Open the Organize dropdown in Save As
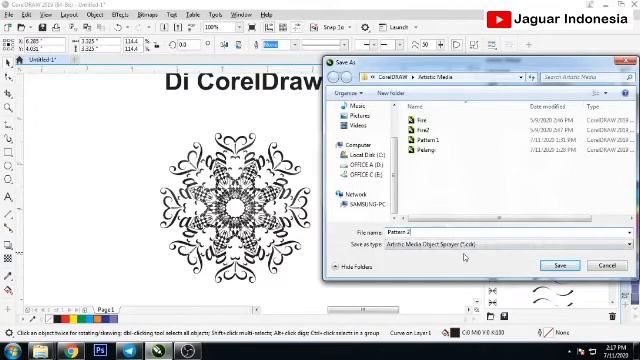Screen dimensions: 640x360 (348, 93)
